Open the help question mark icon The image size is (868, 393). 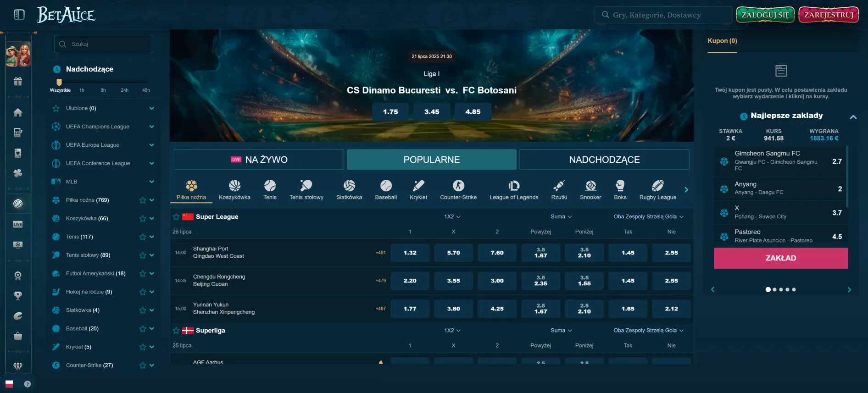click(x=28, y=384)
